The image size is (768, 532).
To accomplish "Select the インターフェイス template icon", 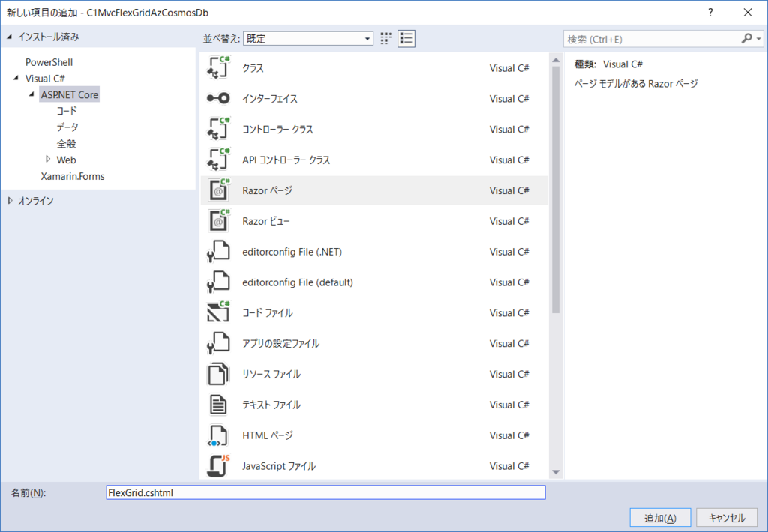I will click(218, 98).
